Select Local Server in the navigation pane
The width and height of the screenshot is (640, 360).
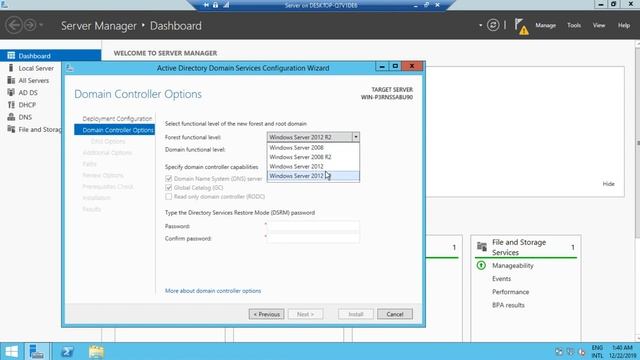point(36,68)
